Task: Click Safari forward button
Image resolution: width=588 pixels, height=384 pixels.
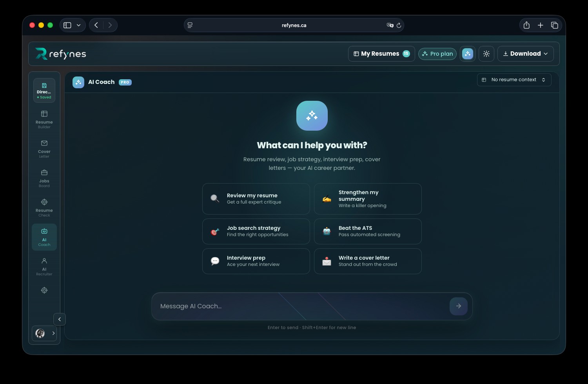Action: tap(110, 25)
